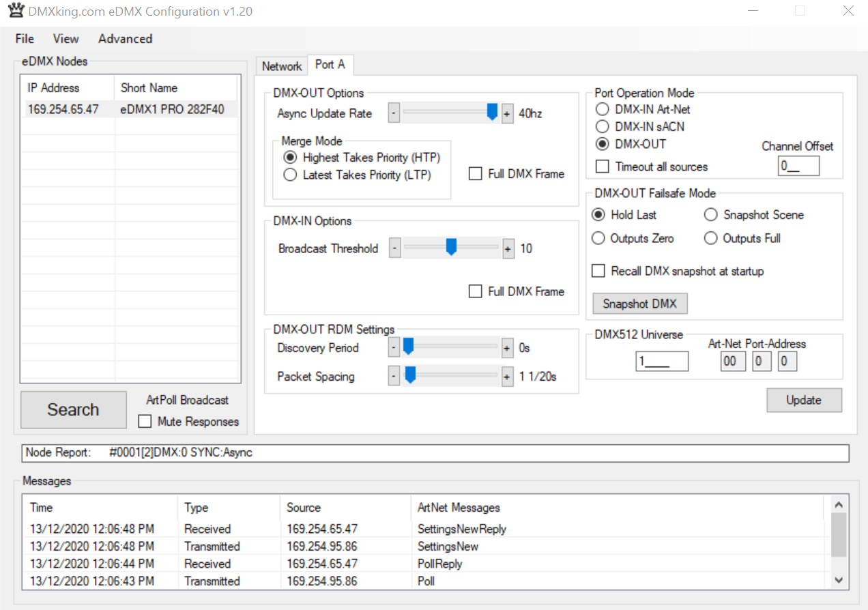Click the Art-Net Port-Address field showing 00

tap(733, 361)
